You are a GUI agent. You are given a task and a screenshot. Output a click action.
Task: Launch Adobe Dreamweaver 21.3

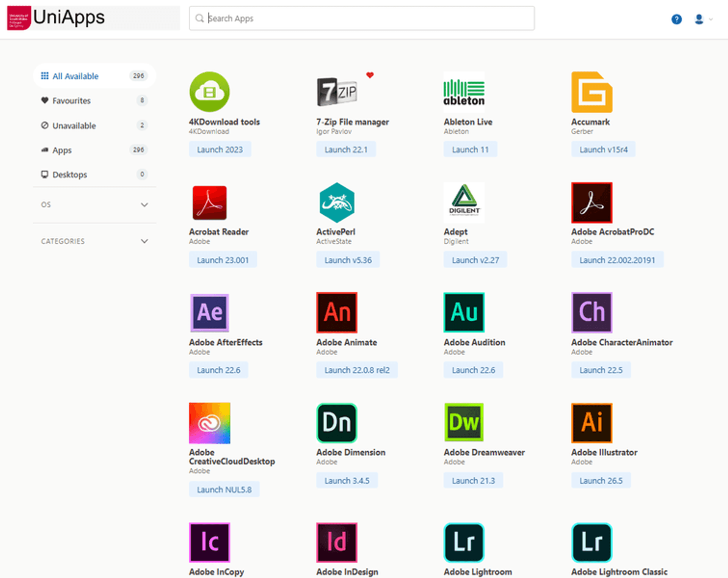click(473, 481)
